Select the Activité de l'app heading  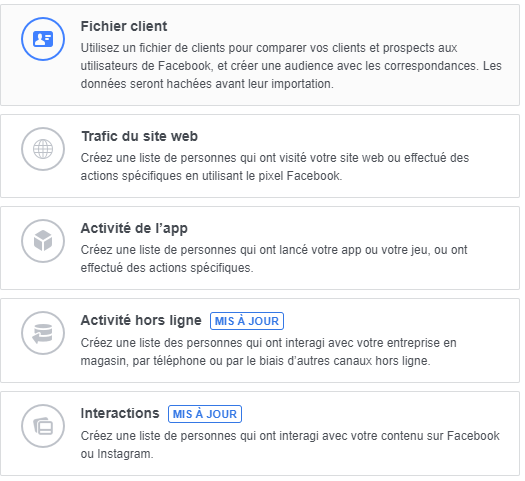(x=134, y=228)
